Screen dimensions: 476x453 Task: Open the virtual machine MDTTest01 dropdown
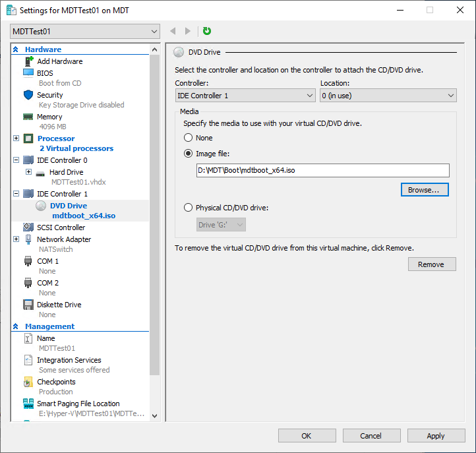(x=85, y=31)
